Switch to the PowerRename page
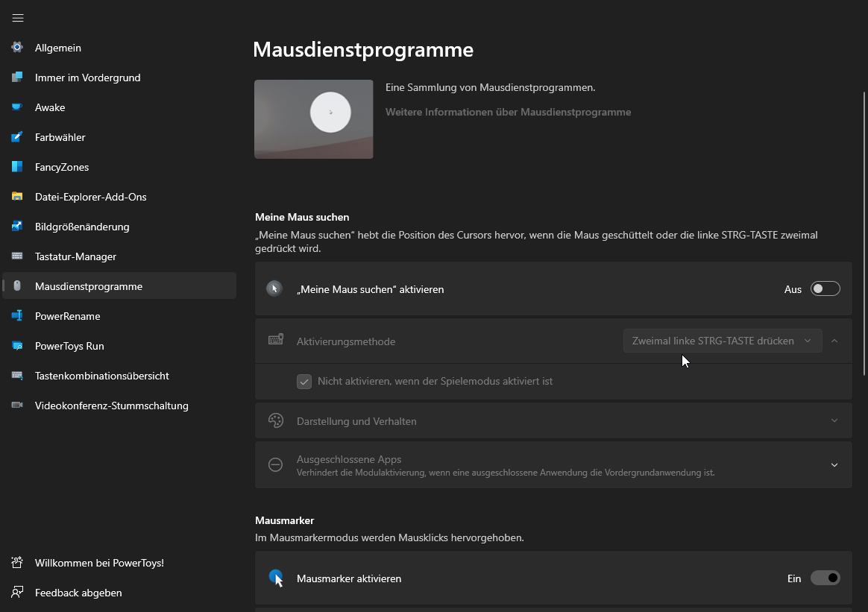868x612 pixels. point(67,316)
